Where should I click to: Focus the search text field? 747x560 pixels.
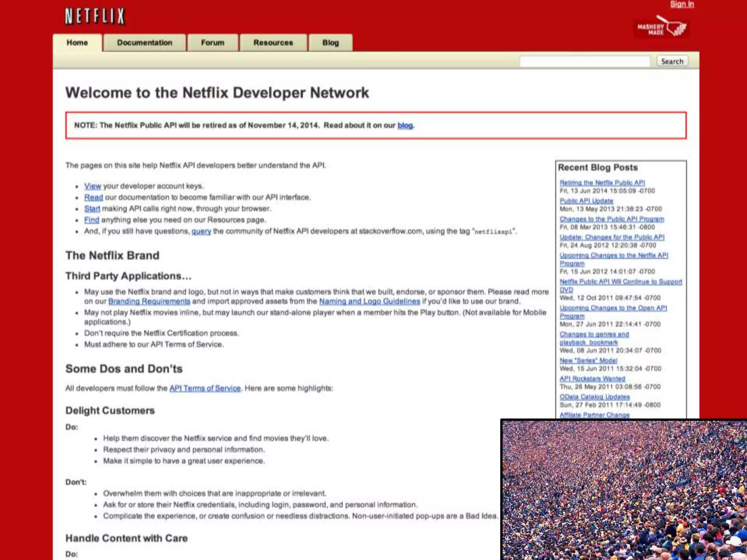point(585,61)
